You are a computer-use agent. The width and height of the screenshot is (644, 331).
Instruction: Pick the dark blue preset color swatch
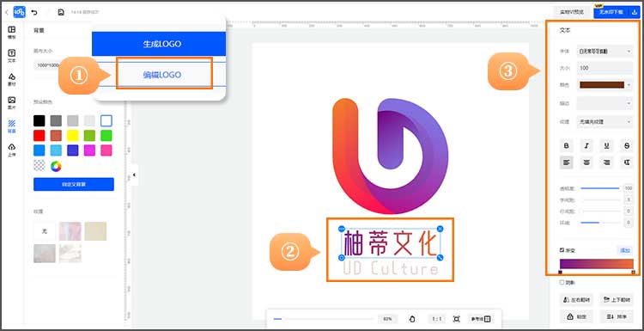coord(73,150)
